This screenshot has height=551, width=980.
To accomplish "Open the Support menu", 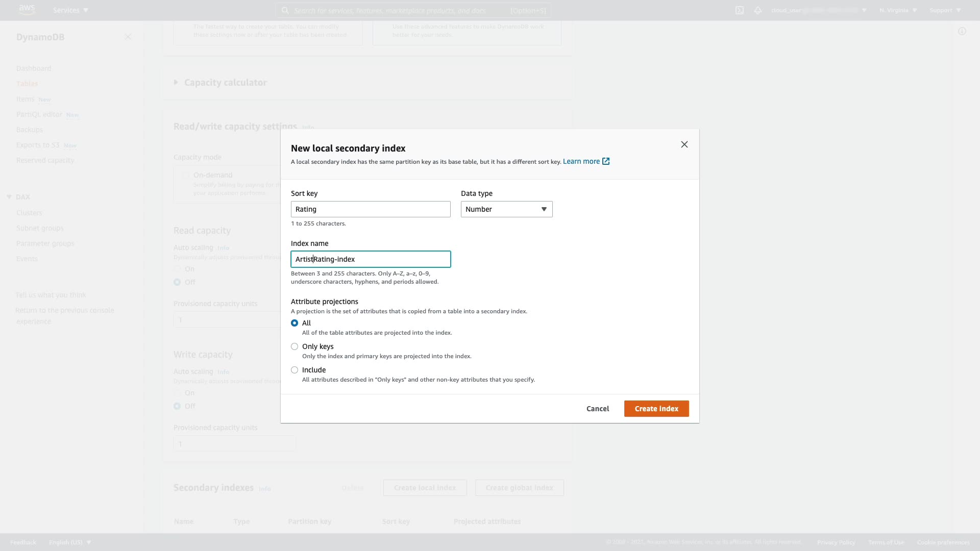I will pyautogui.click(x=945, y=10).
